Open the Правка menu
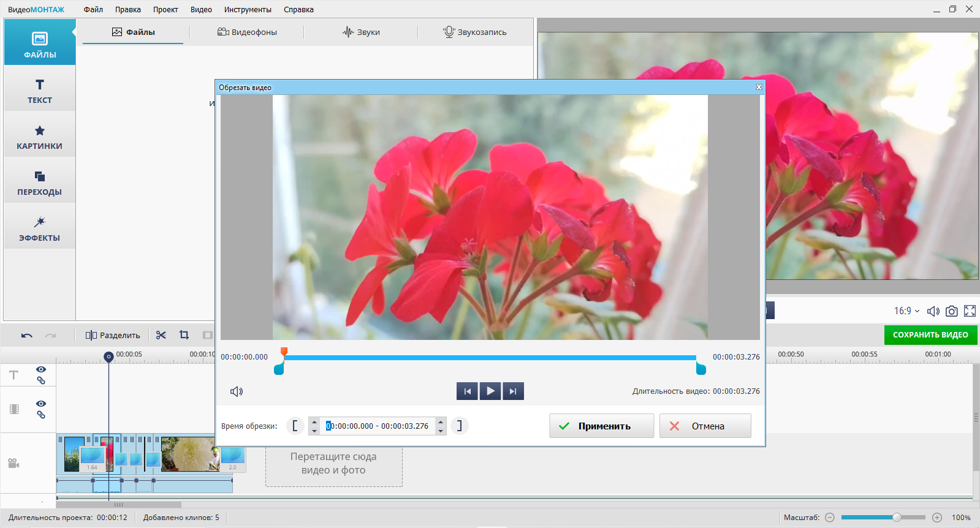The height and width of the screenshot is (528, 980). click(x=128, y=10)
